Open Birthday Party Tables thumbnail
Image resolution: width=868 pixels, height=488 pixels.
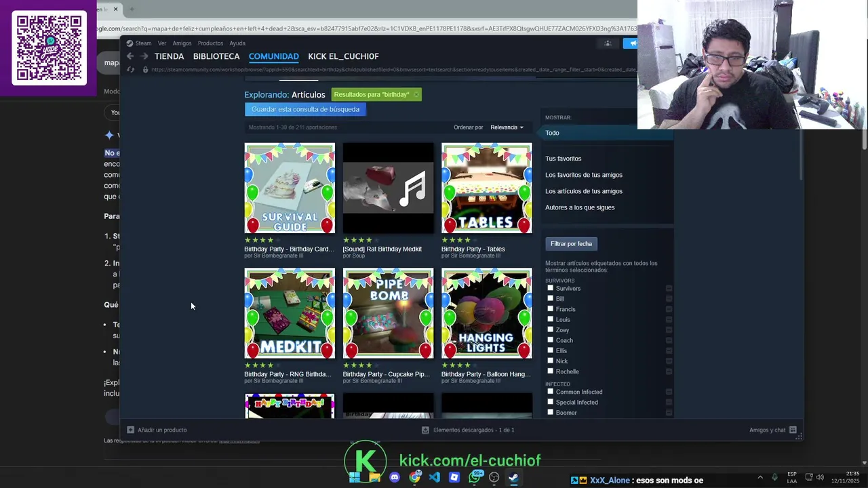487,188
